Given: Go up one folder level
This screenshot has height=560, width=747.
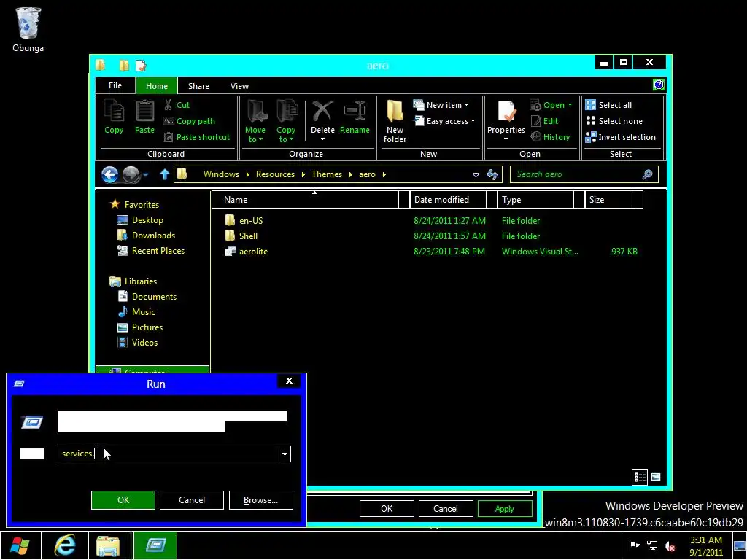Looking at the screenshot, I should click(164, 174).
